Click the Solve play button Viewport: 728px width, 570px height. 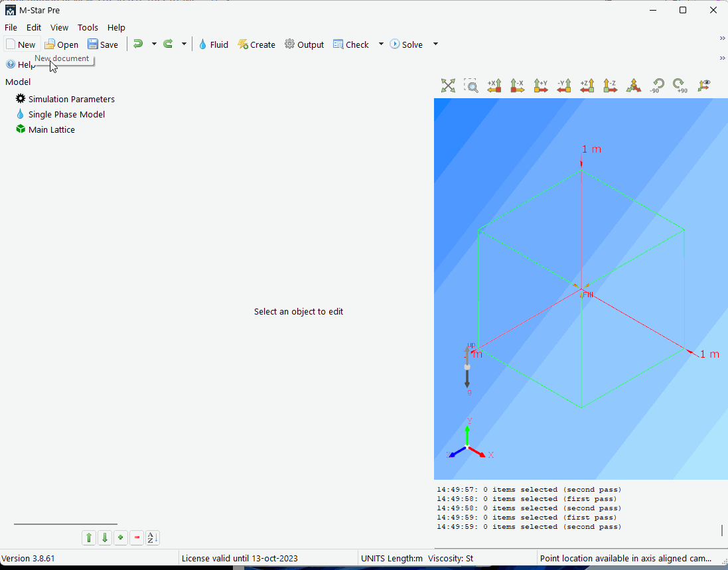(x=406, y=44)
